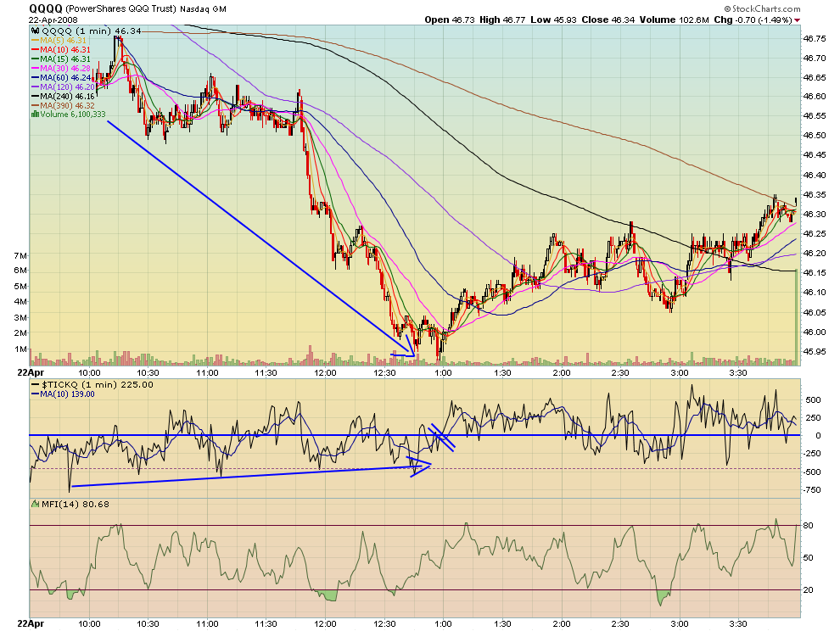Click the 3M volume axis label
Image resolution: width=840 pixels, height=631 pixels.
20,318
